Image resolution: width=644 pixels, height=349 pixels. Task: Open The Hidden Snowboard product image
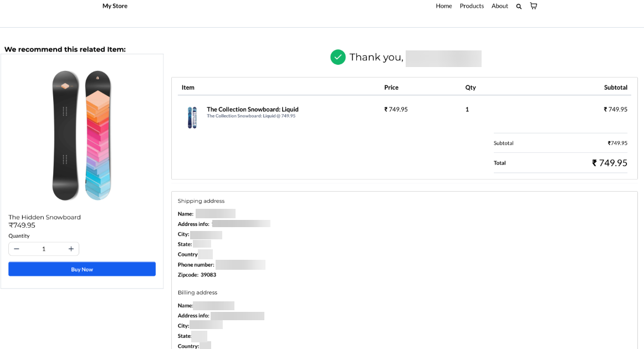(x=82, y=136)
